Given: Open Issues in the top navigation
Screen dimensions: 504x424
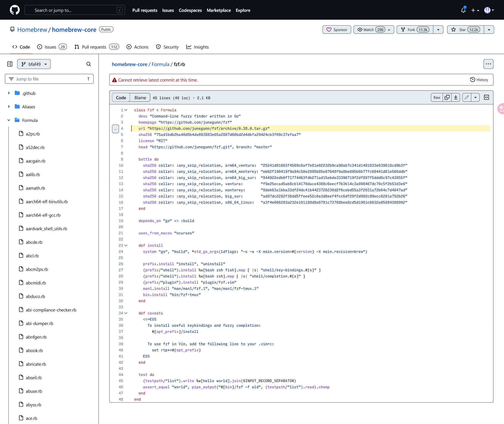Looking at the screenshot, I should (x=168, y=10).
